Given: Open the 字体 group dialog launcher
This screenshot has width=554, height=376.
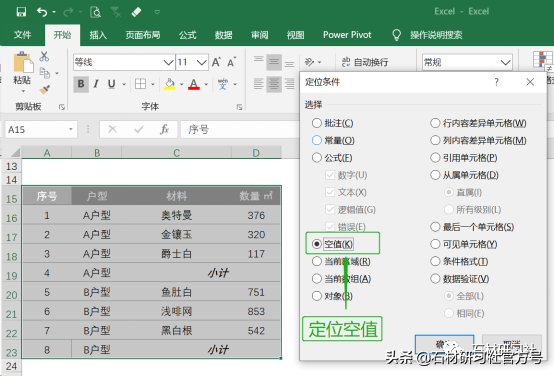Looking at the screenshot, I should click(239, 107).
